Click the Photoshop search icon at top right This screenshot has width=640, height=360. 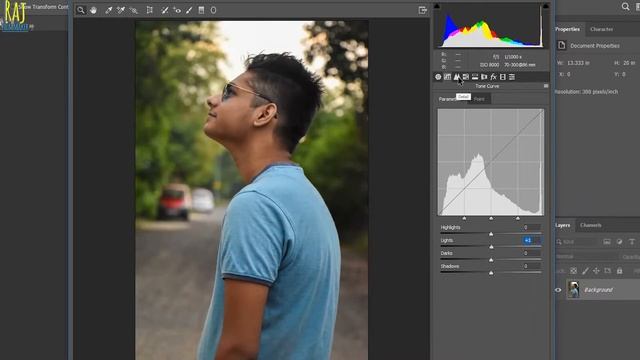tap(625, 7)
